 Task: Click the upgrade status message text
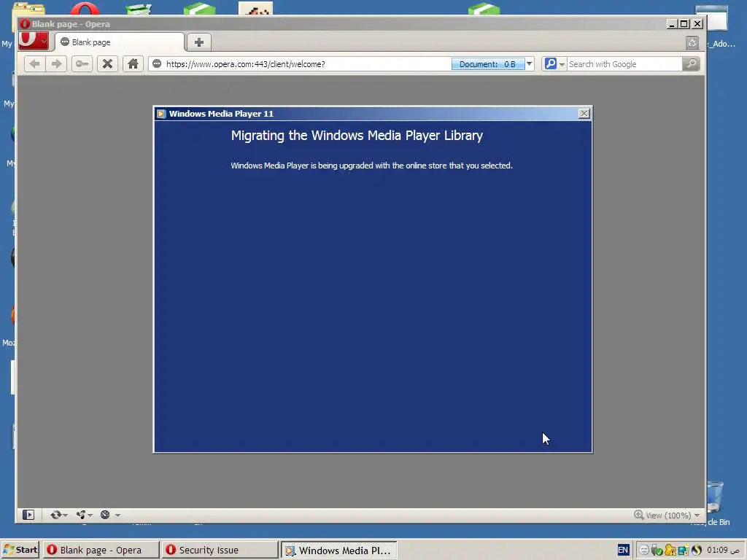coord(371,166)
